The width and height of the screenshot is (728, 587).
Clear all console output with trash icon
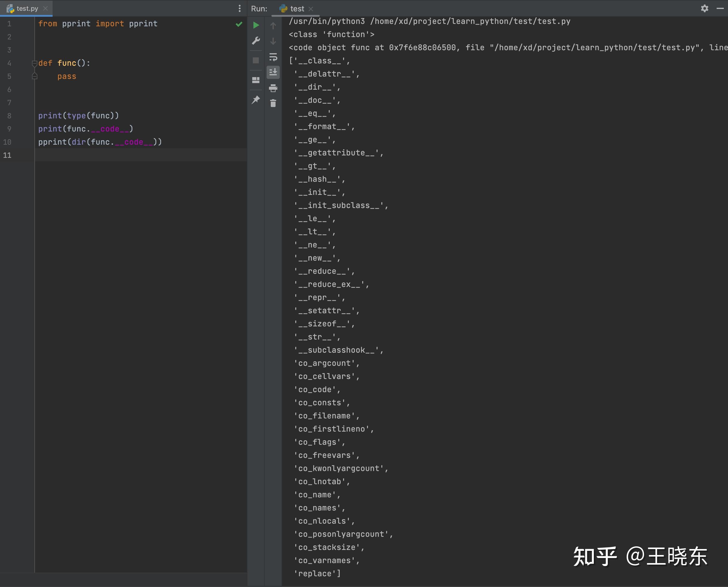[273, 103]
